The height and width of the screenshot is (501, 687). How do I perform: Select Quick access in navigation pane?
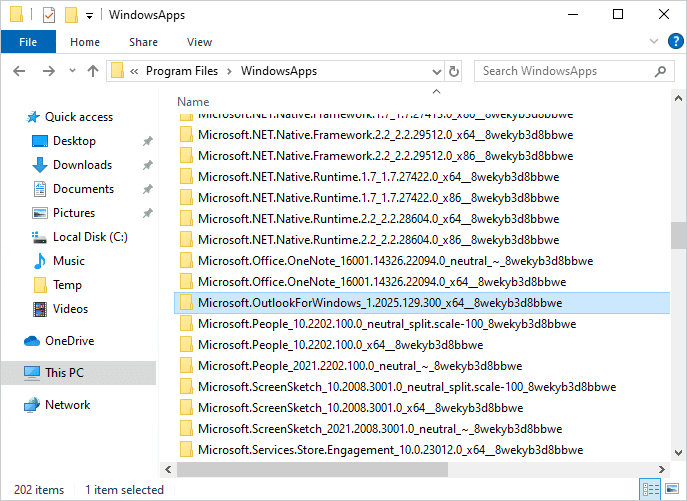click(x=79, y=117)
